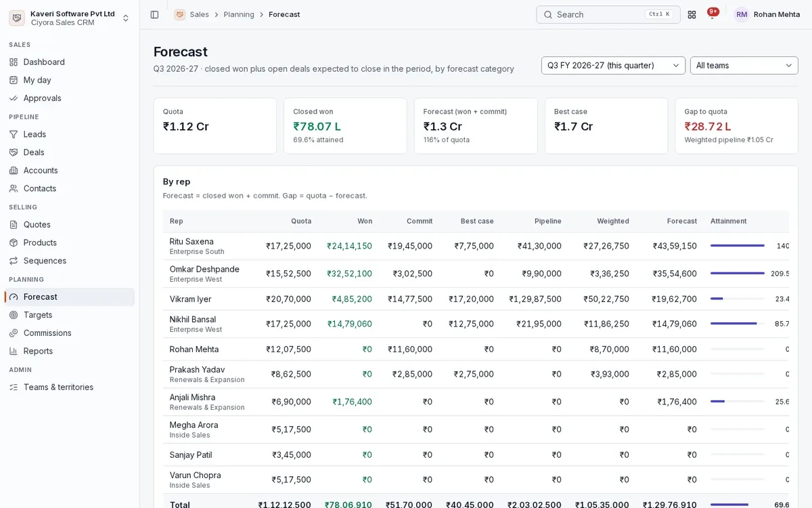Click the Targets bullseye icon
Screen dimensions: 812x508
[x=14, y=315]
